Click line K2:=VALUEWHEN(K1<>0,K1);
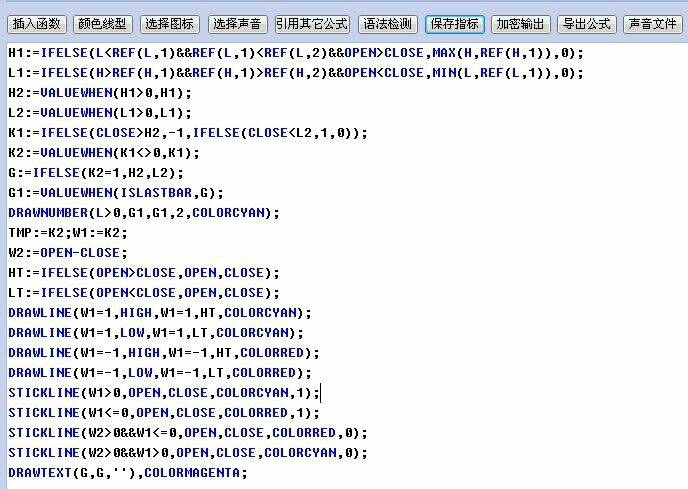Screen dimensions: 688x489 pos(104,153)
